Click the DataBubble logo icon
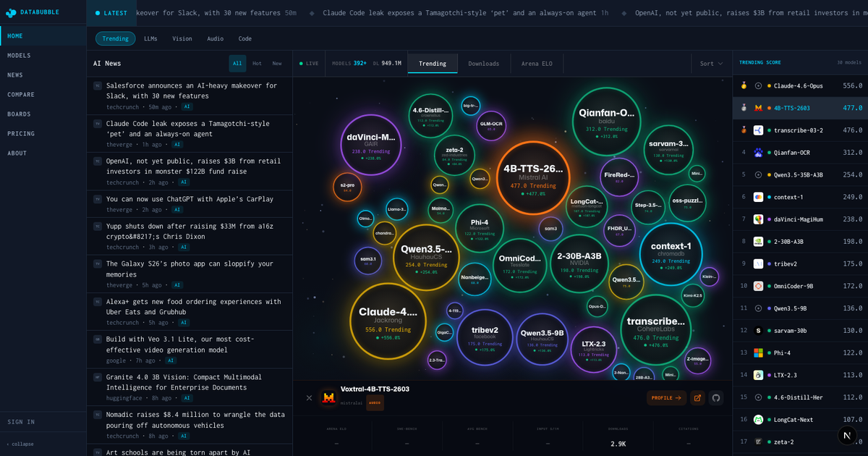 coord(11,13)
